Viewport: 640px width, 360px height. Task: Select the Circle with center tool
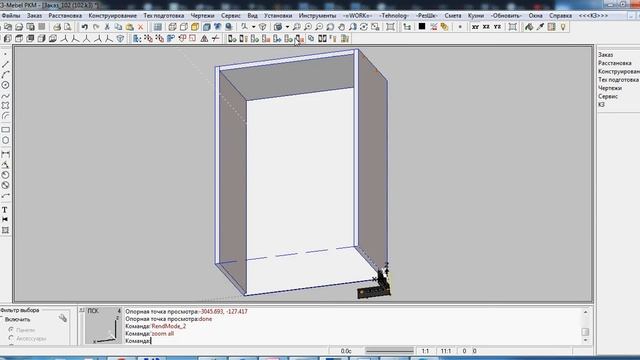pyautogui.click(x=5, y=85)
